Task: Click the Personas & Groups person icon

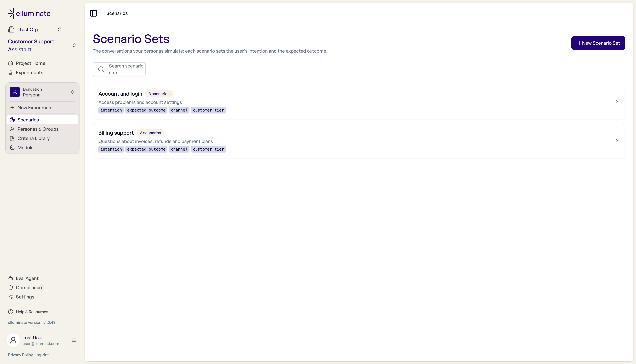Action: pyautogui.click(x=12, y=129)
